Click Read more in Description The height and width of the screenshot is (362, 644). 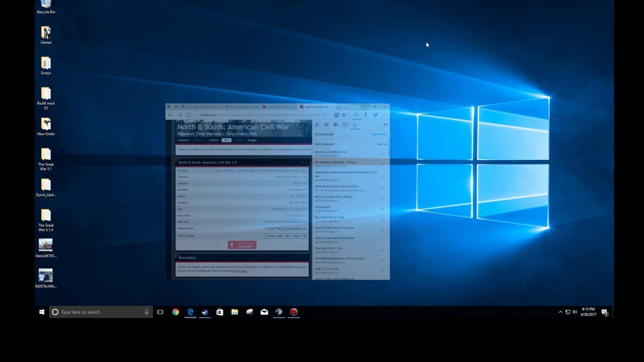point(241,271)
